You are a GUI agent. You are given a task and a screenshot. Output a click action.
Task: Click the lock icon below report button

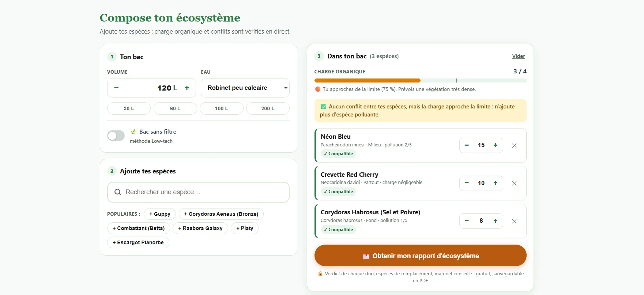pyautogui.click(x=320, y=274)
